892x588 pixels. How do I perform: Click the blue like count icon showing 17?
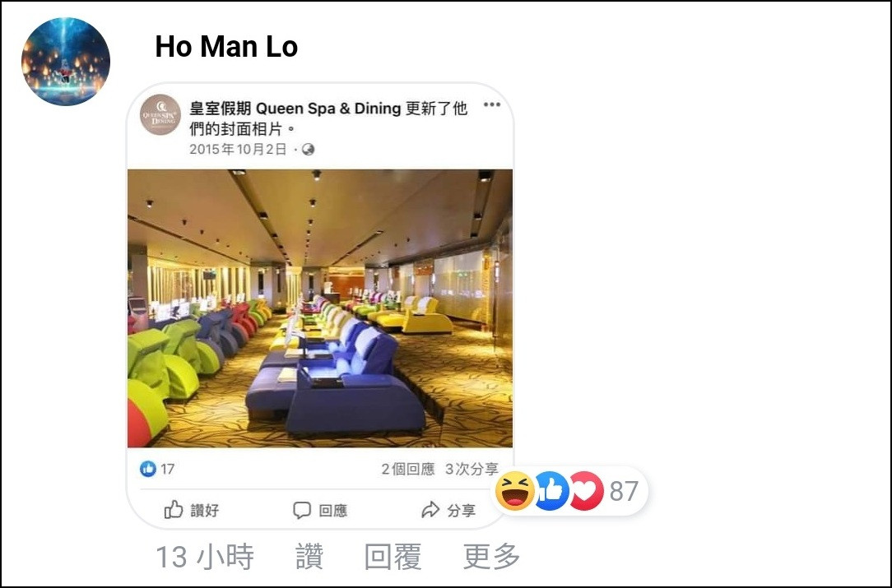coord(148,469)
